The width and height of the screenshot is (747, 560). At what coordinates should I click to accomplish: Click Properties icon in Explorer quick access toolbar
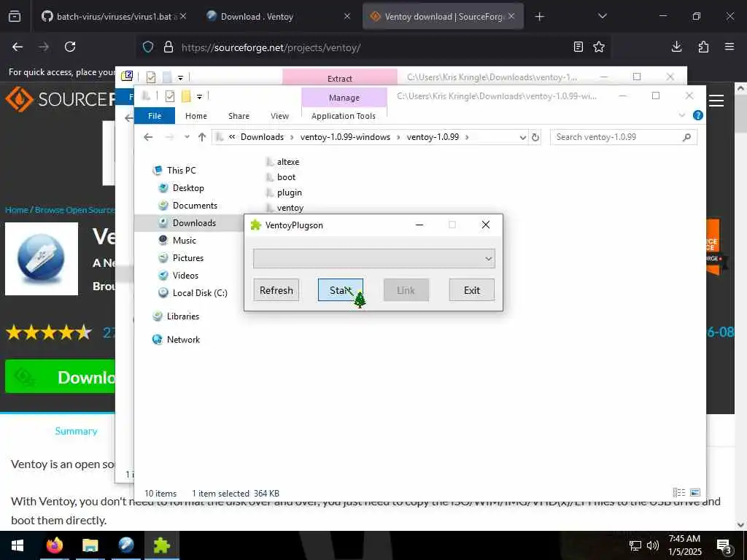(169, 97)
